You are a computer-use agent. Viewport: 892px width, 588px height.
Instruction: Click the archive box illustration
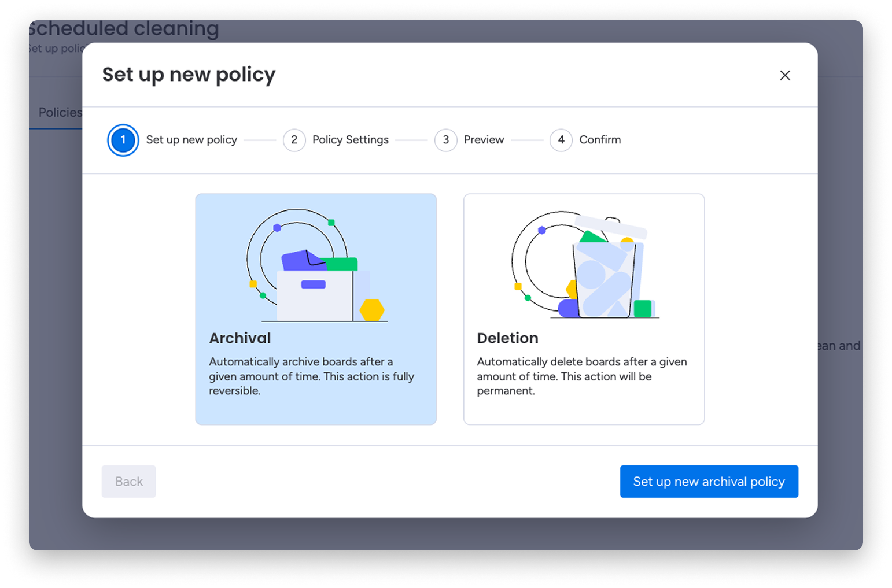coord(316,265)
